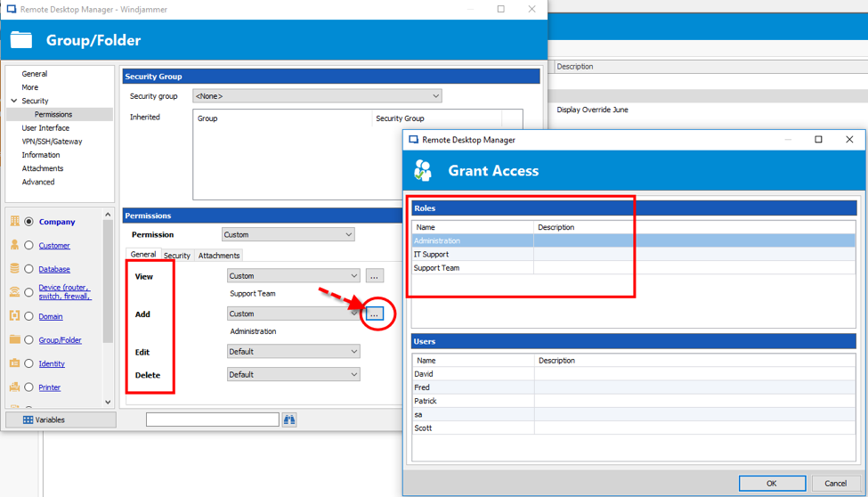This screenshot has height=497, width=868.
Task: Click OK in Grant Access dialog
Action: [x=772, y=483]
